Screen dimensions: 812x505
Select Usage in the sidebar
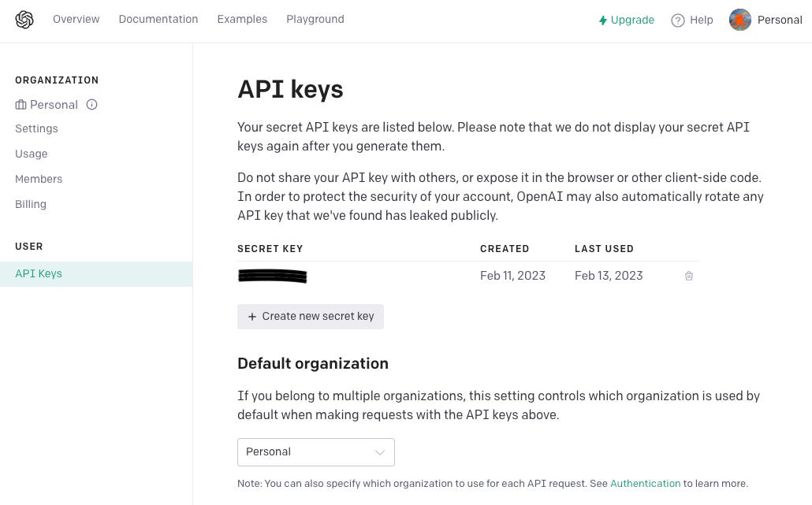pyautogui.click(x=31, y=154)
